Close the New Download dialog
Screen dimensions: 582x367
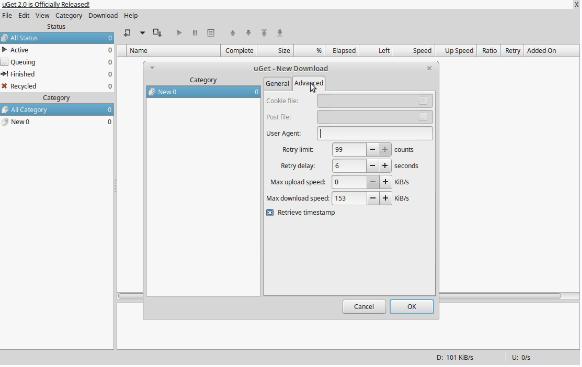(x=429, y=68)
